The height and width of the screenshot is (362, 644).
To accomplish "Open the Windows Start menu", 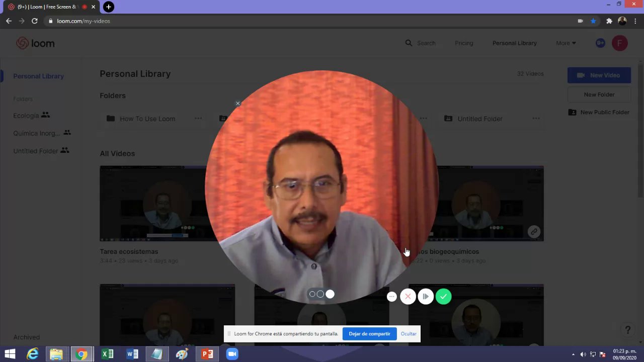I will [10, 354].
